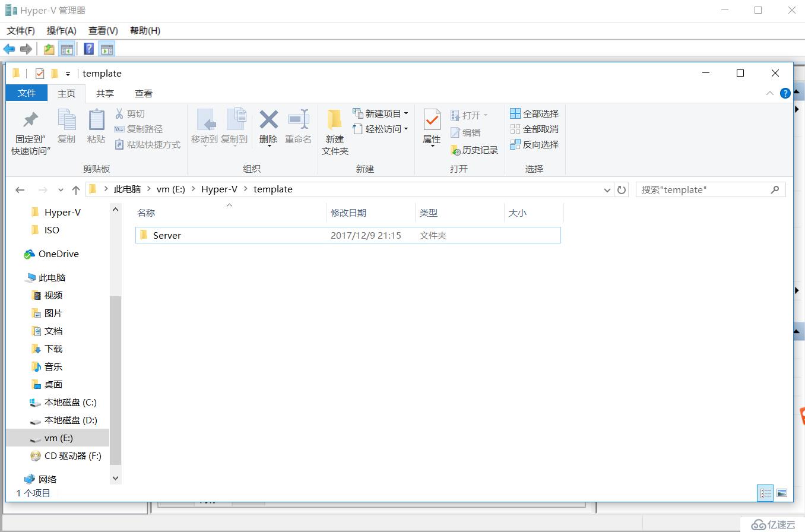Select Hyper-V folder in navigation pane
The height and width of the screenshot is (532, 805).
(x=62, y=212)
